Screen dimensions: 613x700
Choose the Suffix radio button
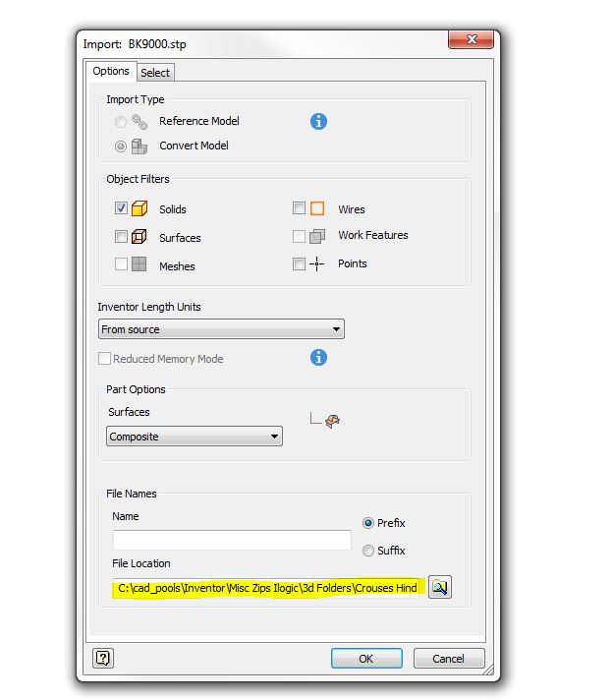(x=368, y=551)
